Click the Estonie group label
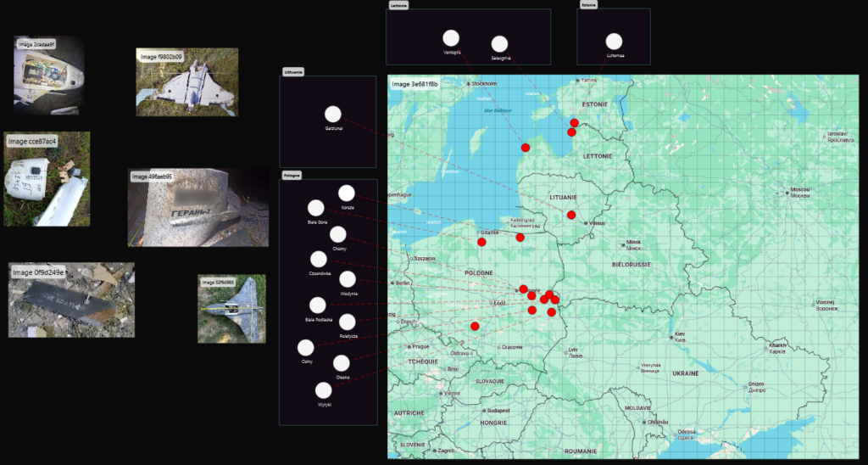The height and width of the screenshot is (465, 868). [x=588, y=5]
